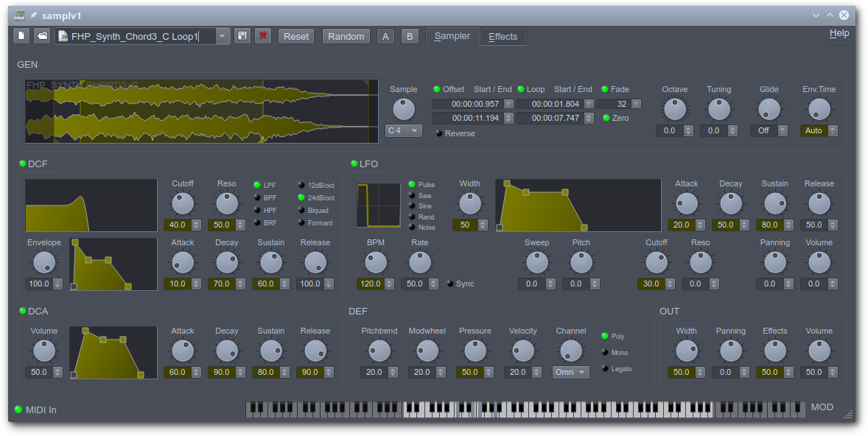
Task: Toggle the Loop indicator
Action: 521,90
